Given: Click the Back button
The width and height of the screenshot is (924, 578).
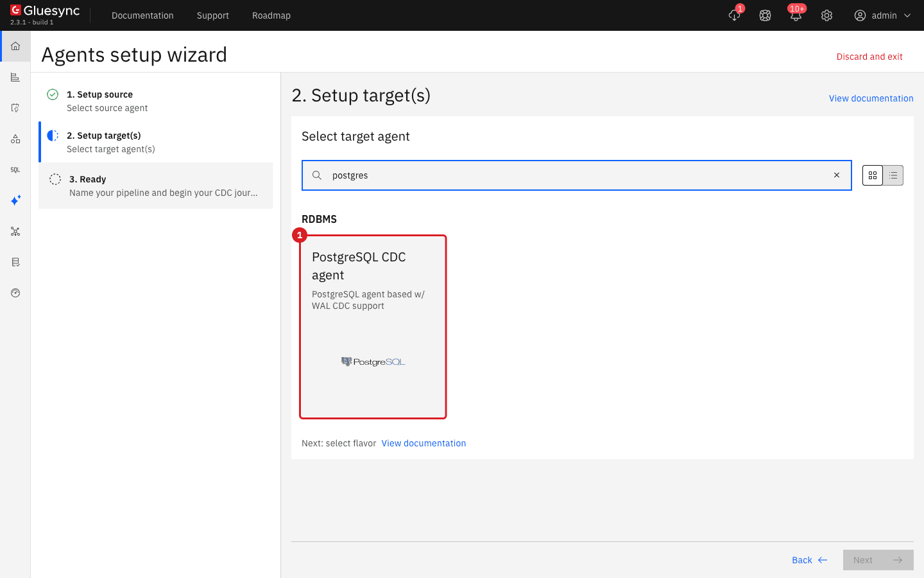Looking at the screenshot, I should [x=810, y=560].
